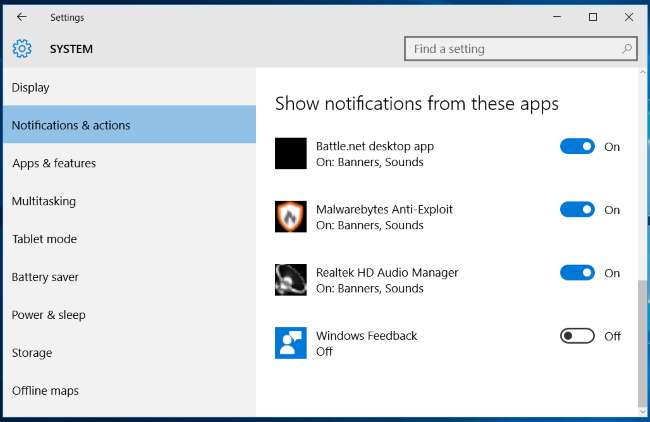Select Apps & features in the sidebar
The image size is (650, 422).
54,163
